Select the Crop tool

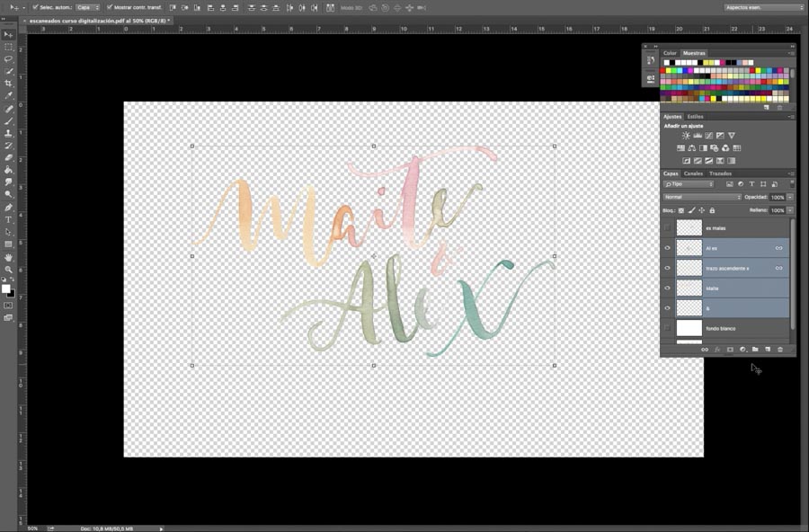[x=9, y=83]
